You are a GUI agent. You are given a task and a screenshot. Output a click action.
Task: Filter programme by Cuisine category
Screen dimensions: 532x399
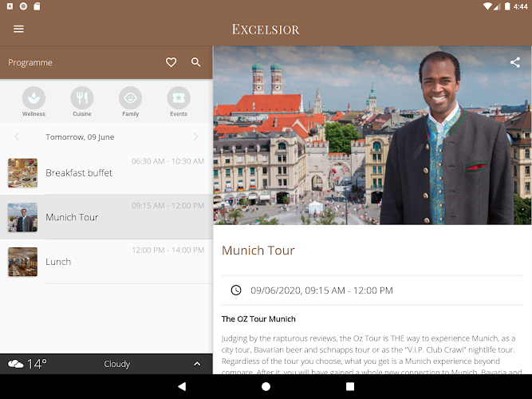[x=82, y=101]
